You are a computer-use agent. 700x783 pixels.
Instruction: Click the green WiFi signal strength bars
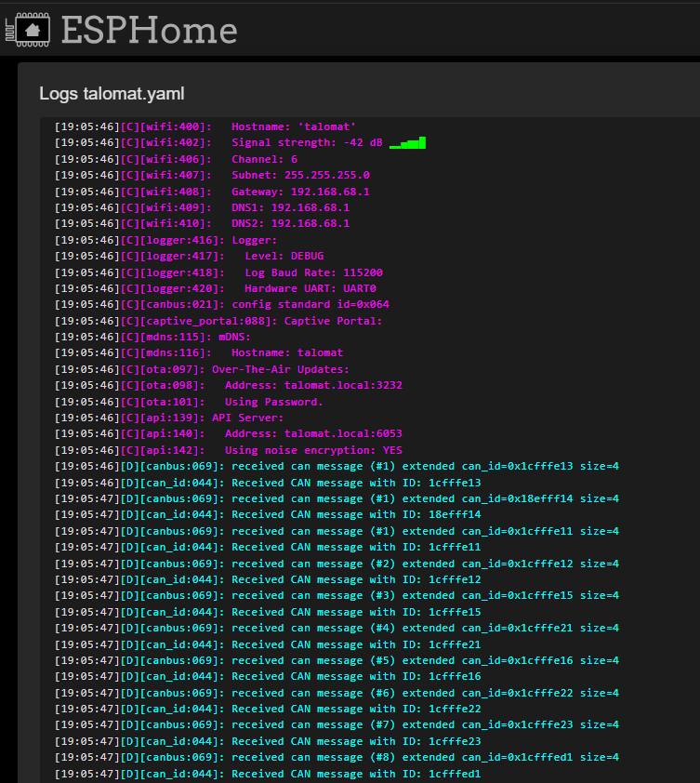coord(407,143)
